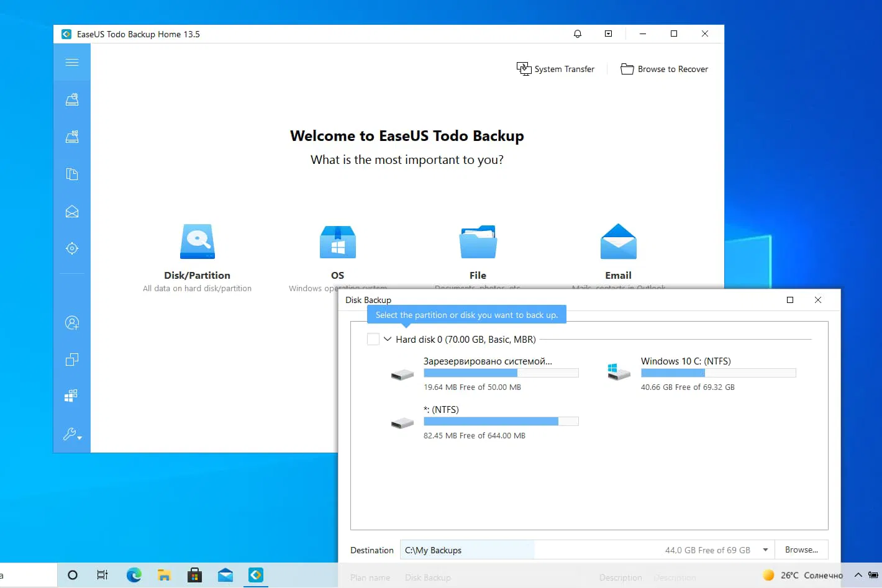Screen dimensions: 882x588
Task: Select the Smart Backup target icon
Action: (x=72, y=248)
